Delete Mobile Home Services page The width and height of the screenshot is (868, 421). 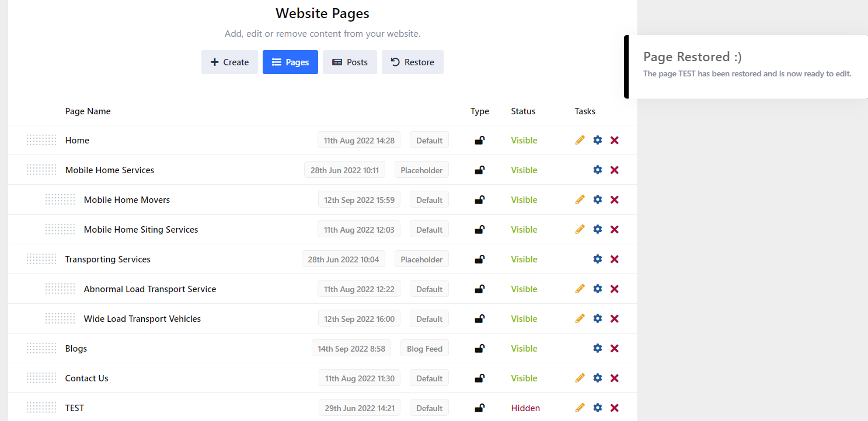(614, 170)
